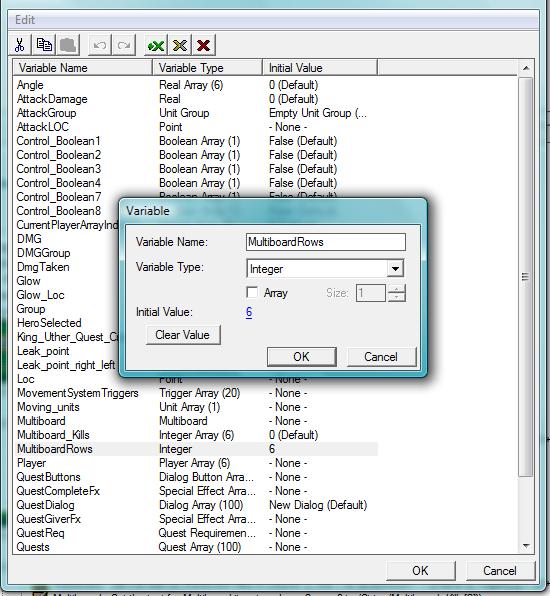Screen dimensions: 550x596
Task: Select the Group variable row
Action: (x=31, y=309)
